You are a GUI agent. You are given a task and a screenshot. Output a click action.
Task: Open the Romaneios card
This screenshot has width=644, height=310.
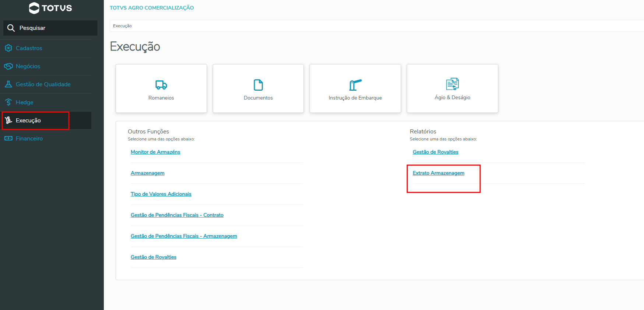click(161, 88)
